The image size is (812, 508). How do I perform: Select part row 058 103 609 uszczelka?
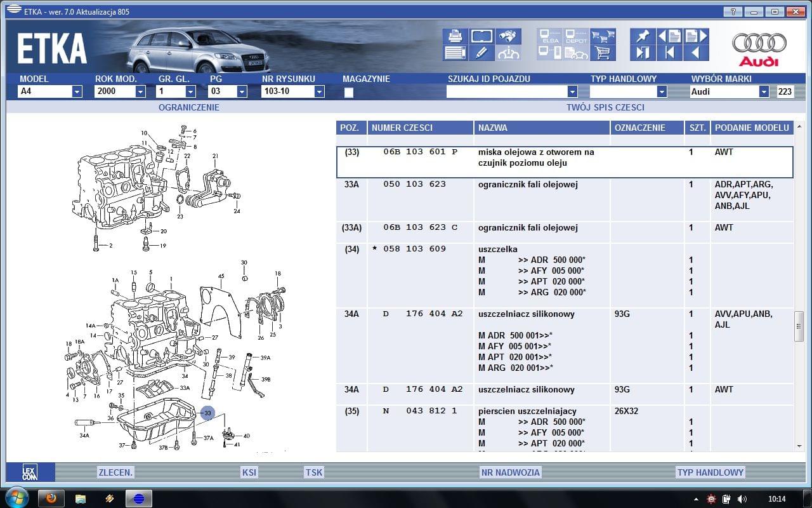565,276
